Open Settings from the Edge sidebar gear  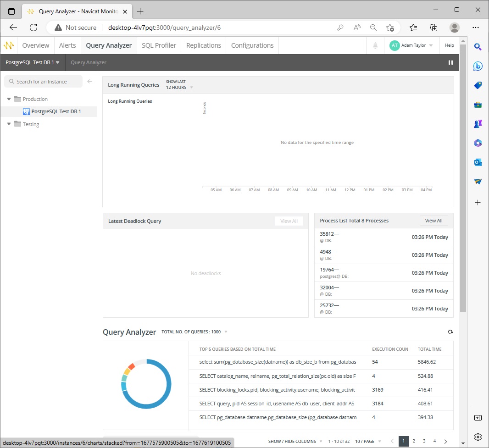(478, 437)
